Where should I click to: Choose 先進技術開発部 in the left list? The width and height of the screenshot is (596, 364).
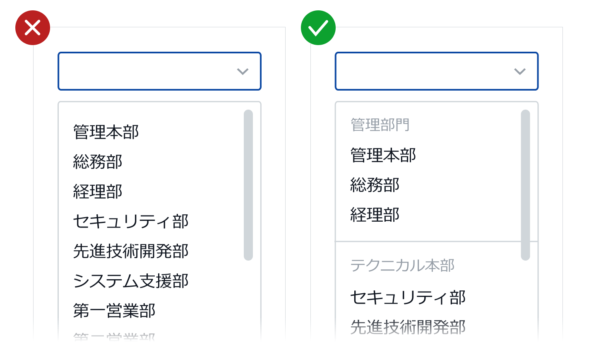pyautogui.click(x=131, y=251)
